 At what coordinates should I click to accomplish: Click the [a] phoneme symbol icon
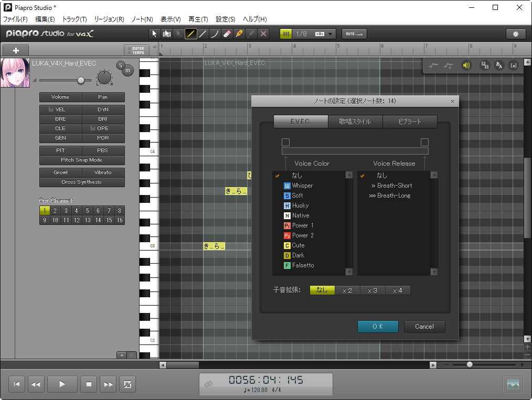tap(514, 66)
